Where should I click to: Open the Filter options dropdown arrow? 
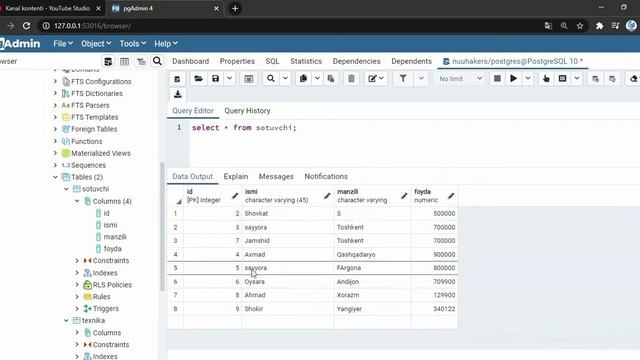coord(421,78)
